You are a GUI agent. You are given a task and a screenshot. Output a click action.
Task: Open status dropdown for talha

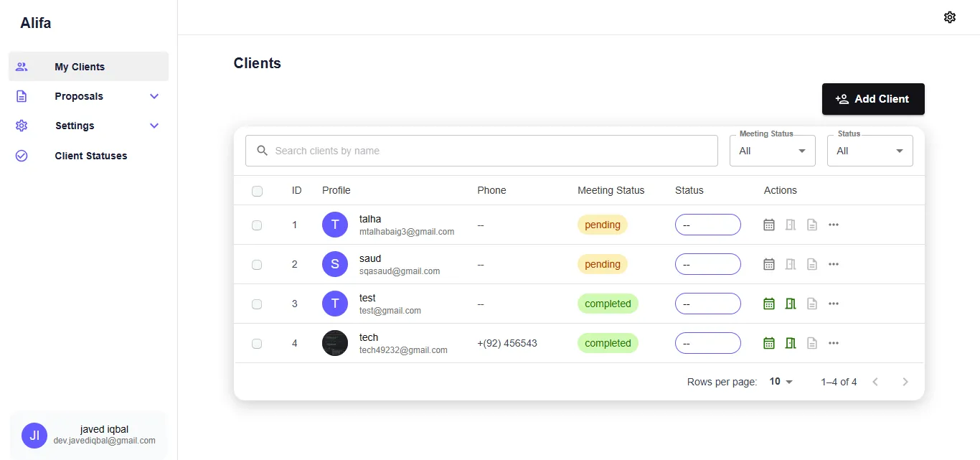(708, 225)
